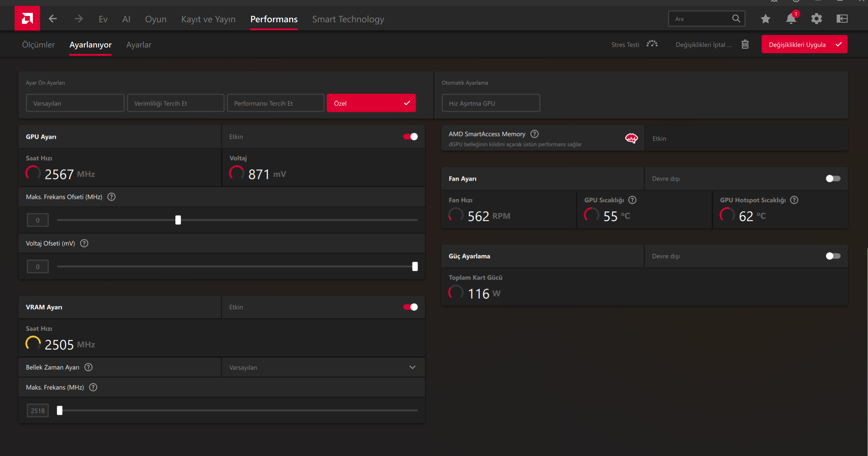Switch to the Ayarlar subtab
This screenshot has width=868, height=456.
[139, 44]
